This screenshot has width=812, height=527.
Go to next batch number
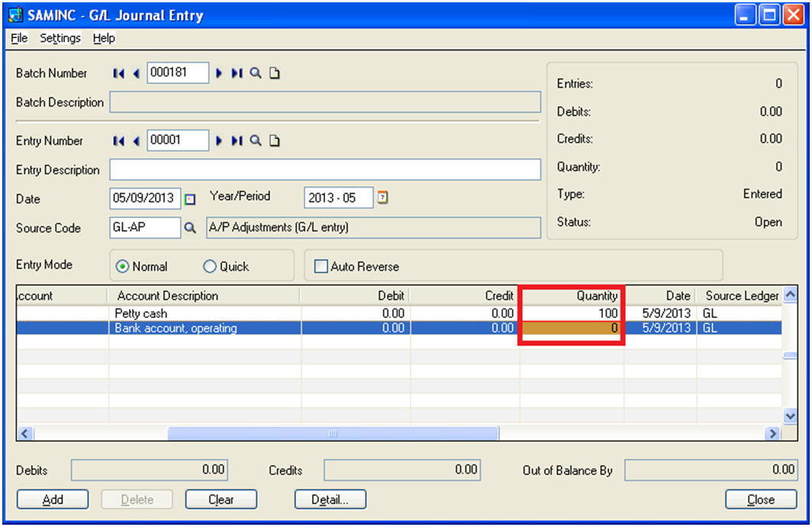click(219, 73)
